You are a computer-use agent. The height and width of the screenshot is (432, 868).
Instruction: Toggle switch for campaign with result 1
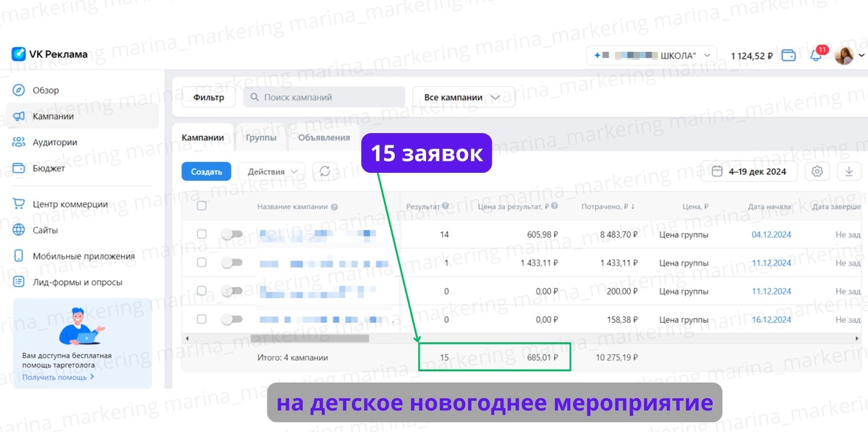(231, 262)
